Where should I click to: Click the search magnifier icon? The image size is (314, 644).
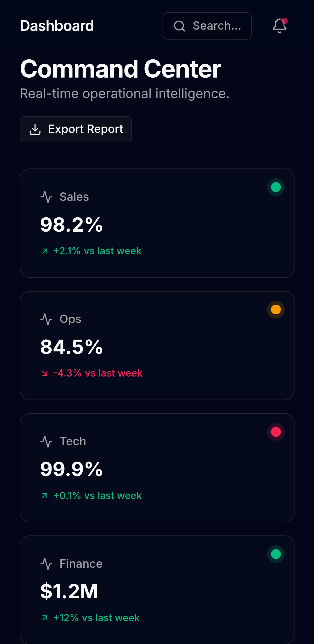click(x=180, y=26)
